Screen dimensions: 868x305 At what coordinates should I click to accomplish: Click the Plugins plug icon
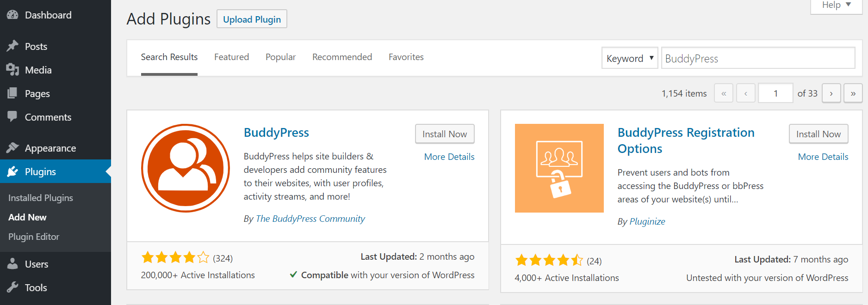12,171
